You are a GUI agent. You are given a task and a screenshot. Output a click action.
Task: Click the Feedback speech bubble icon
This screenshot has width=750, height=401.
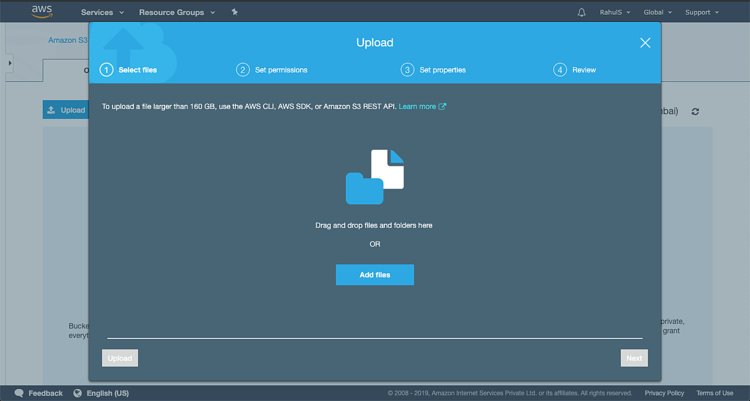click(19, 393)
